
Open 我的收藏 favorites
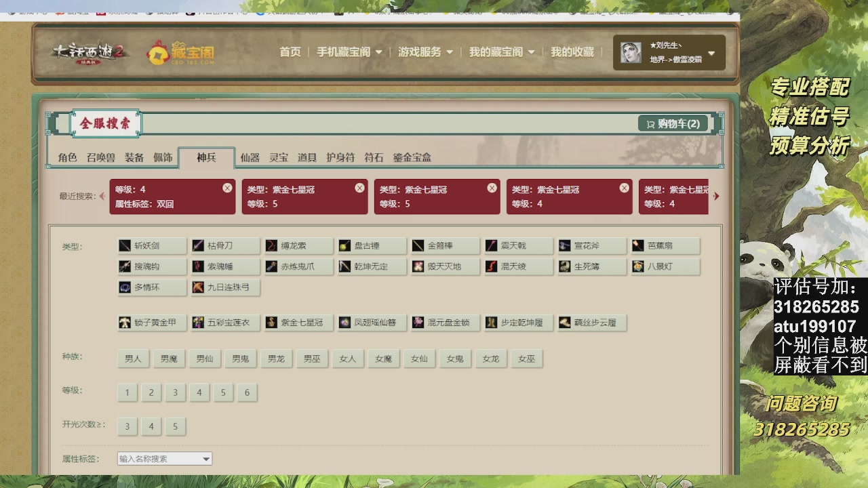[572, 52]
